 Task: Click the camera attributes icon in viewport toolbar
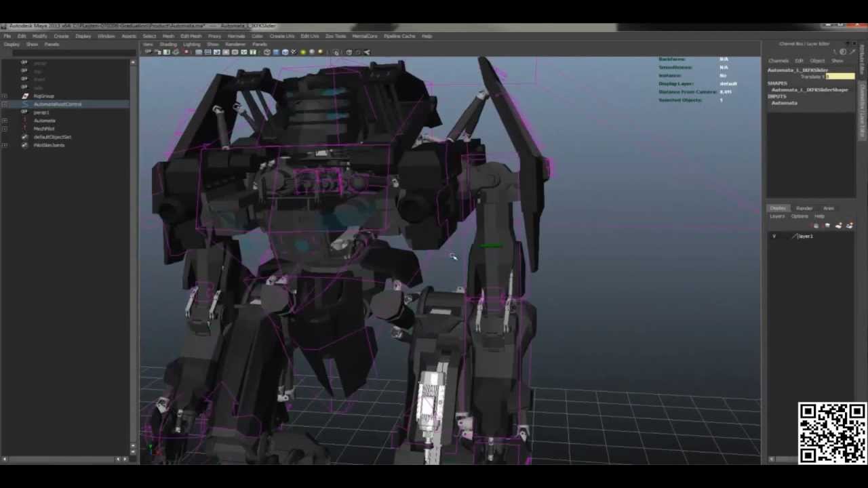pos(157,52)
